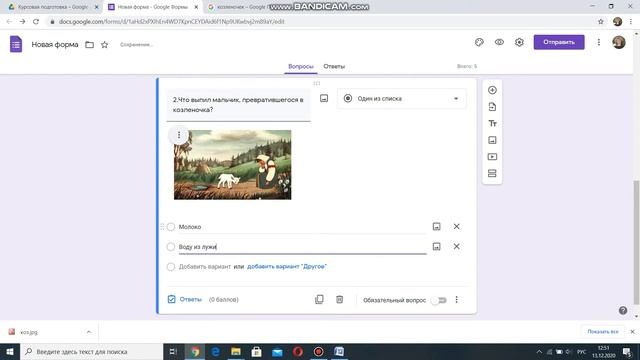
Task: Add image to Молоко option
Action: tap(436, 226)
